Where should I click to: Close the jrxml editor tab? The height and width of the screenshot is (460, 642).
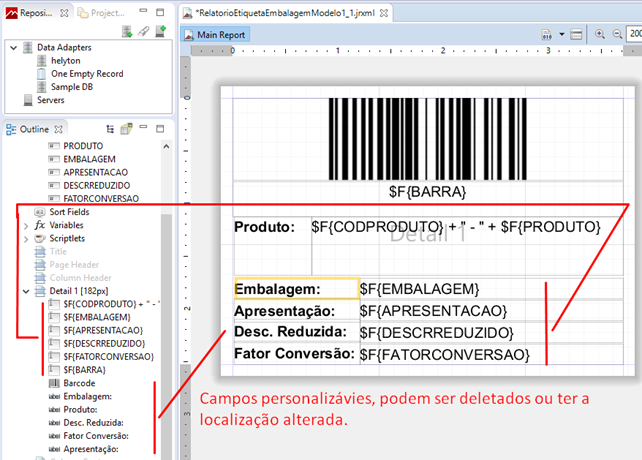[384, 13]
